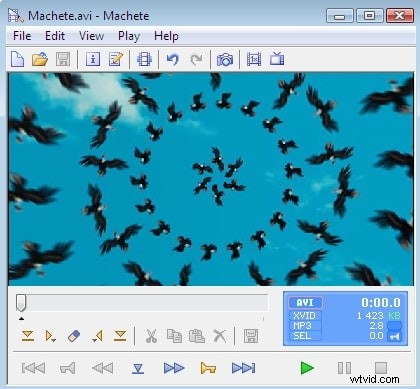
Task: Start playback with the green Play button
Action: (307, 368)
